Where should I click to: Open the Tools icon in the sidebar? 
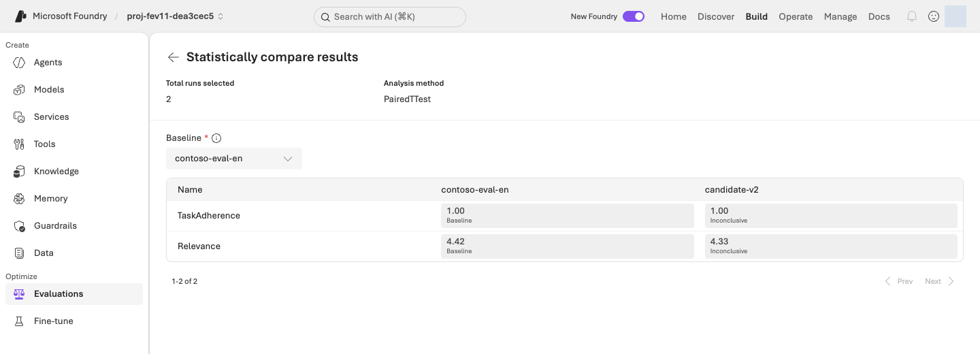[x=20, y=144]
